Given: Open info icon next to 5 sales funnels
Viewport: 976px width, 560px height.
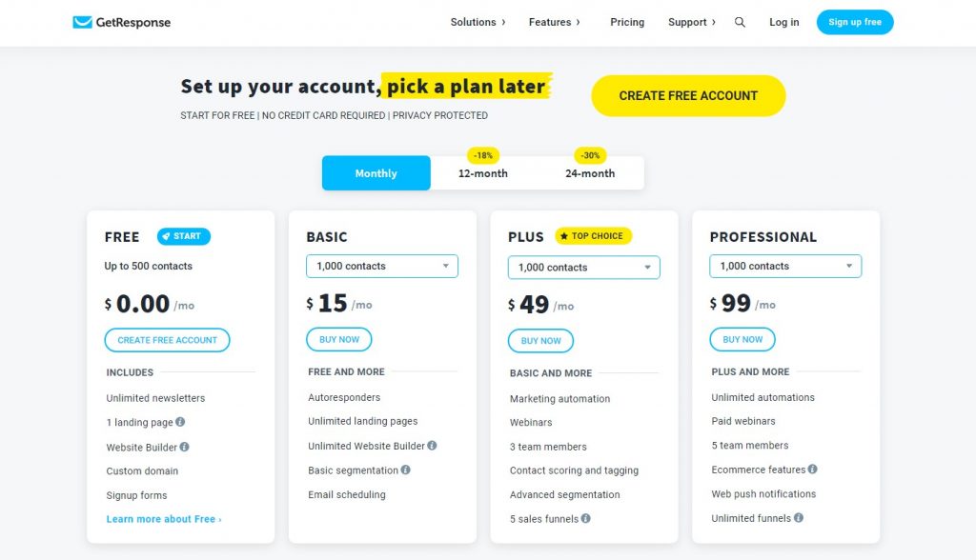Looking at the screenshot, I should pyautogui.click(x=586, y=518).
